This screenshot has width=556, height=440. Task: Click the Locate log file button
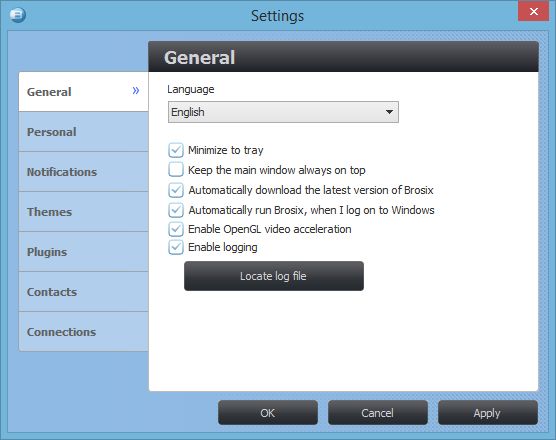(x=274, y=276)
